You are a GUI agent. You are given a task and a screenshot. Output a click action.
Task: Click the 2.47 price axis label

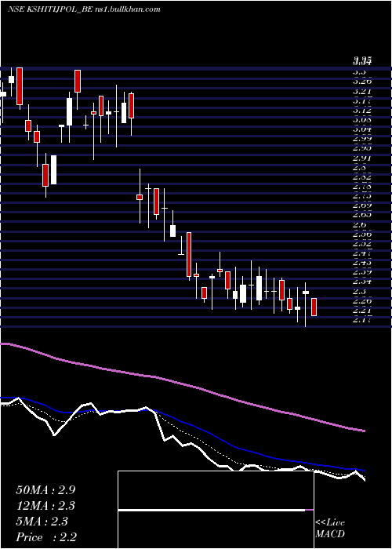[x=362, y=253]
